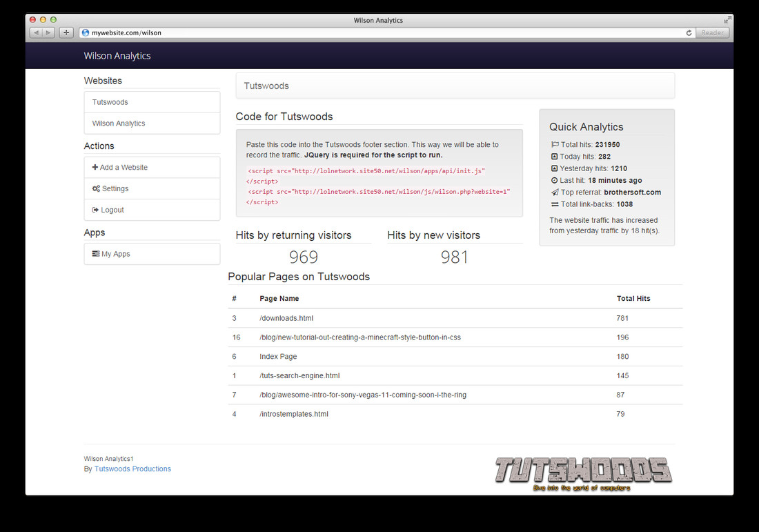The width and height of the screenshot is (759, 532).
Task: Click the wilson.php?website=1 script code line
Action: point(379,192)
